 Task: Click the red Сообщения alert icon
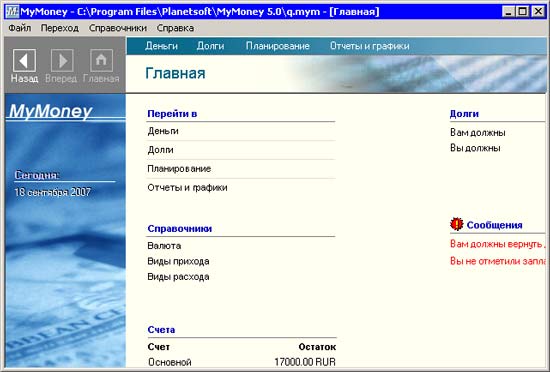pos(456,224)
